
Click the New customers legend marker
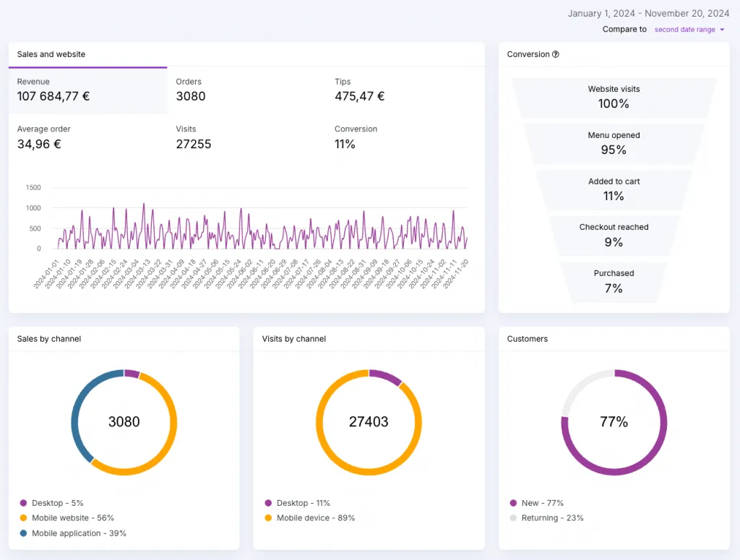pos(514,503)
